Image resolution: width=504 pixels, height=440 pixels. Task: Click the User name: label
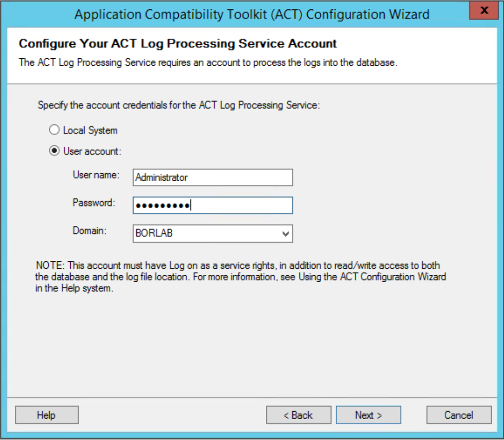click(96, 175)
